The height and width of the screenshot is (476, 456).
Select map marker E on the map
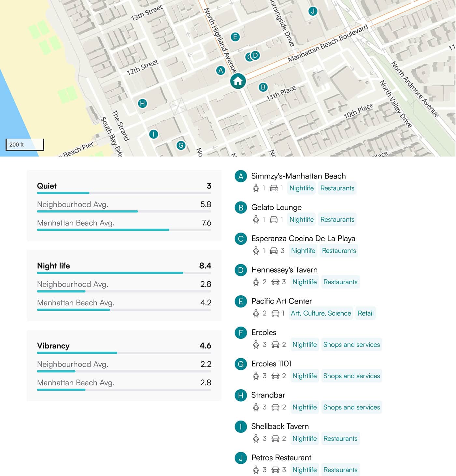click(235, 37)
